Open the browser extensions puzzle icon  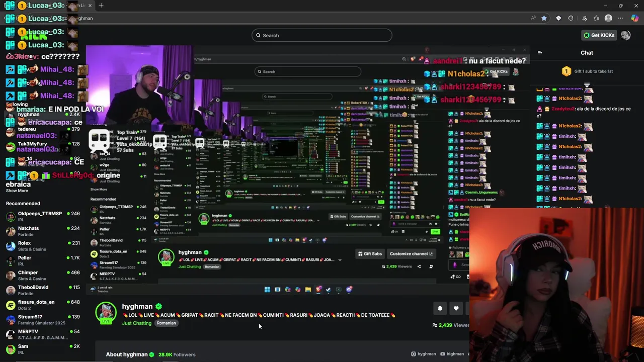(x=571, y=18)
